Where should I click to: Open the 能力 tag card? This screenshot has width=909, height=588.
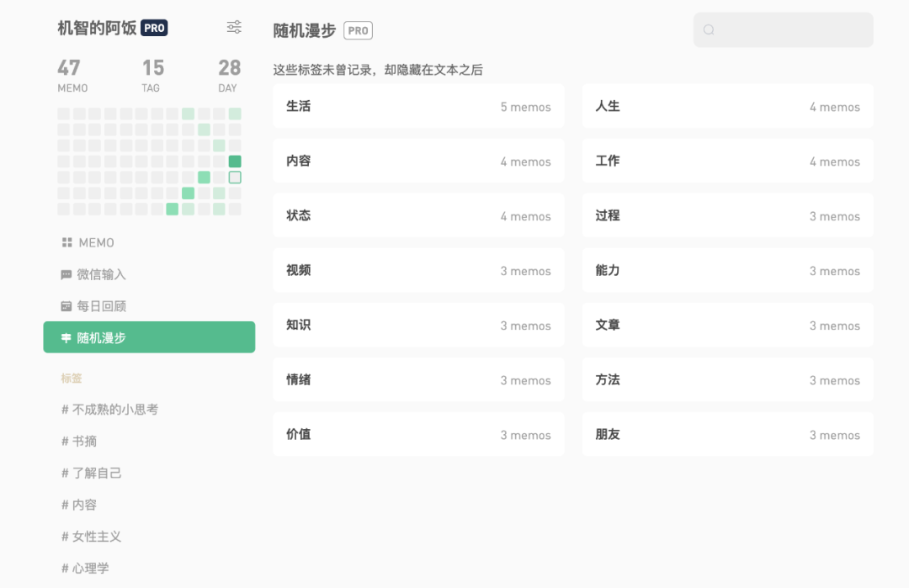click(727, 270)
